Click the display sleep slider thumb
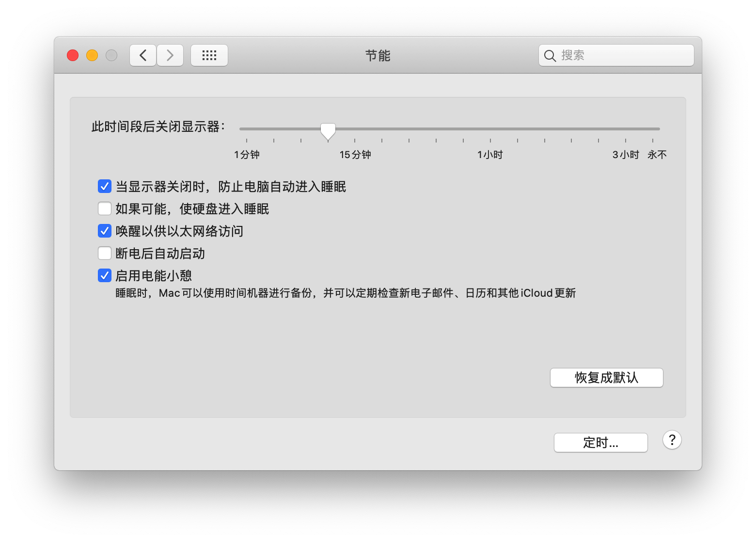The height and width of the screenshot is (542, 756). [x=328, y=131]
